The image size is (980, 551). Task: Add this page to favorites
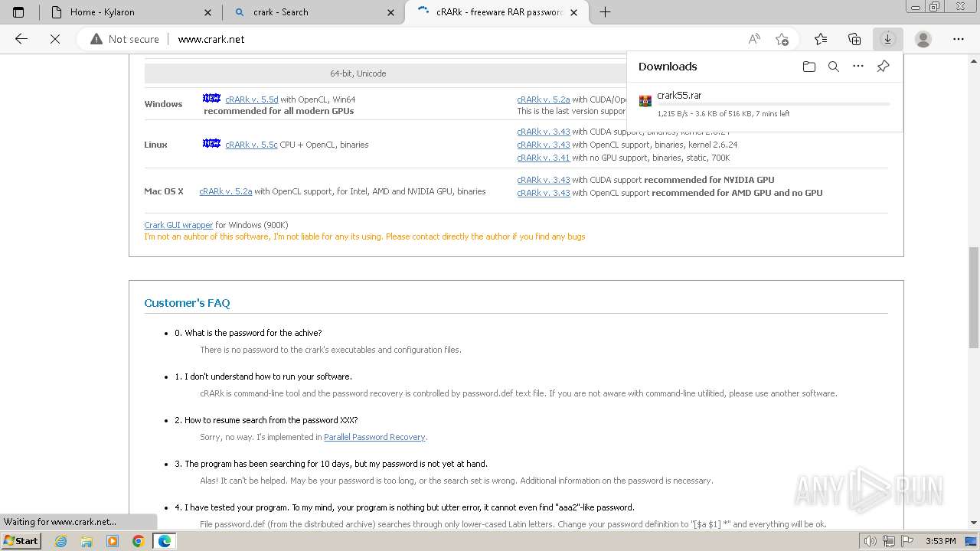click(782, 39)
